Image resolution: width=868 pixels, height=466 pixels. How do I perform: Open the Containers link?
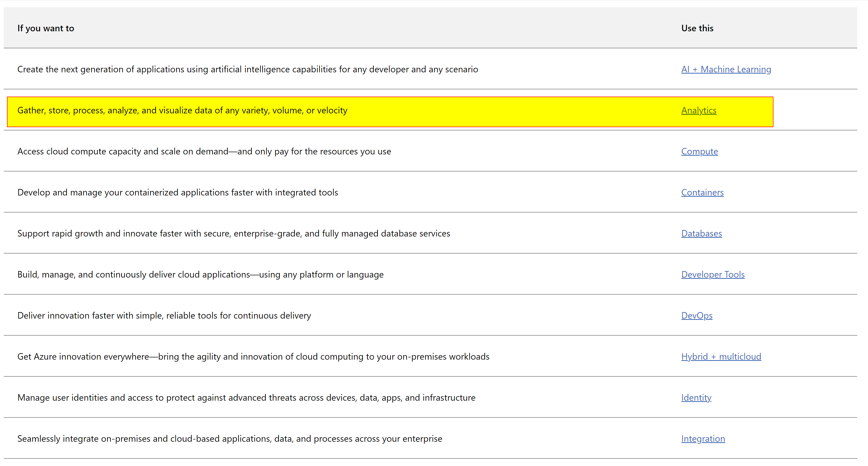702,192
